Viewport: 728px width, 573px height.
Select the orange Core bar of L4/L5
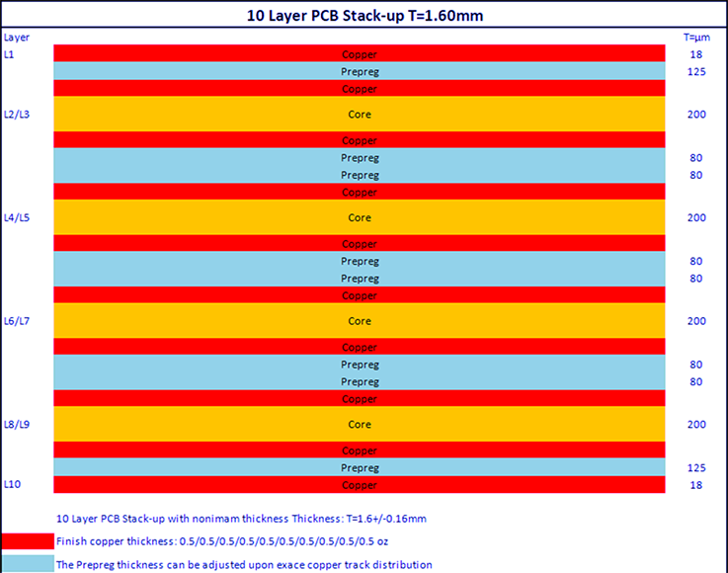(x=360, y=217)
